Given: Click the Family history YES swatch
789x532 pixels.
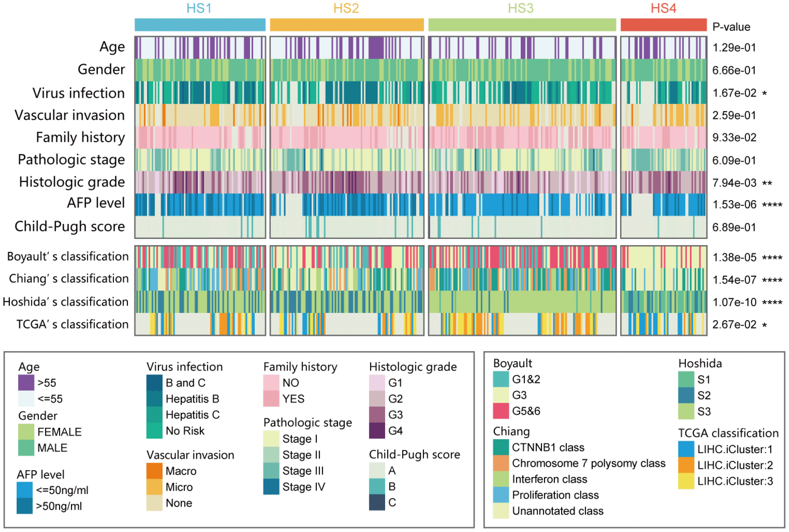Looking at the screenshot, I should click(271, 399).
